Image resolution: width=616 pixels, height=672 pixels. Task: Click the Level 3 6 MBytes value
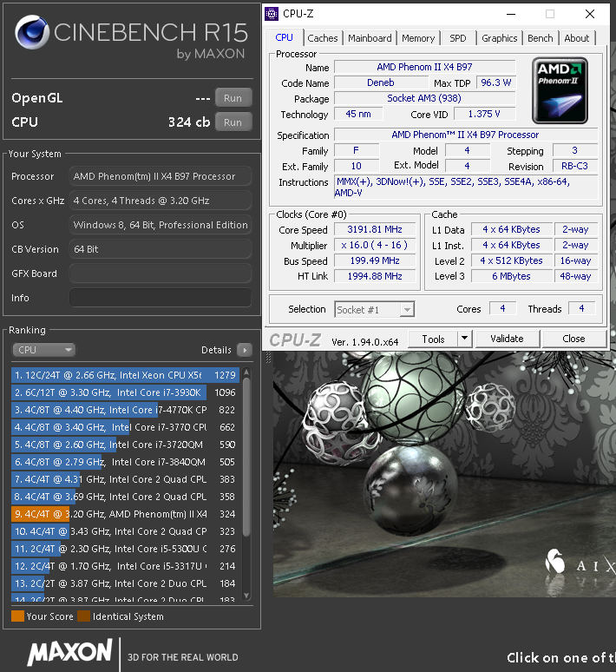[x=512, y=276]
